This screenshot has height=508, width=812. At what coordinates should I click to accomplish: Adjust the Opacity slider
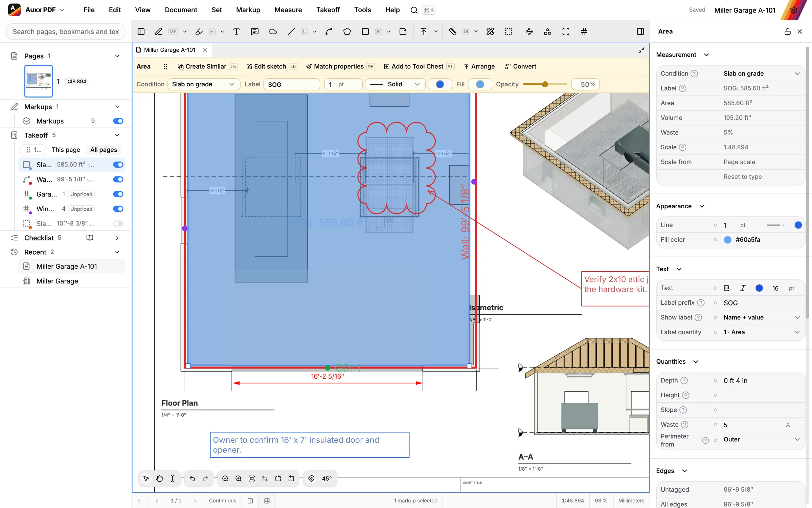(x=545, y=84)
